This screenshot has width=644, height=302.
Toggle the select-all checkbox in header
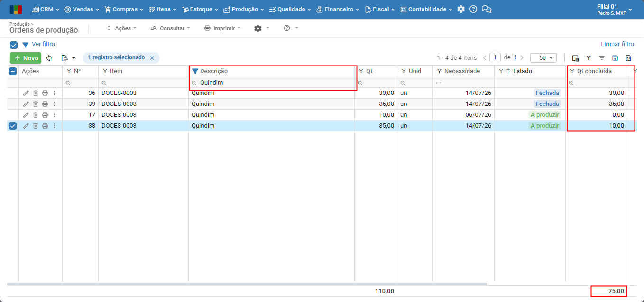pyautogui.click(x=13, y=71)
